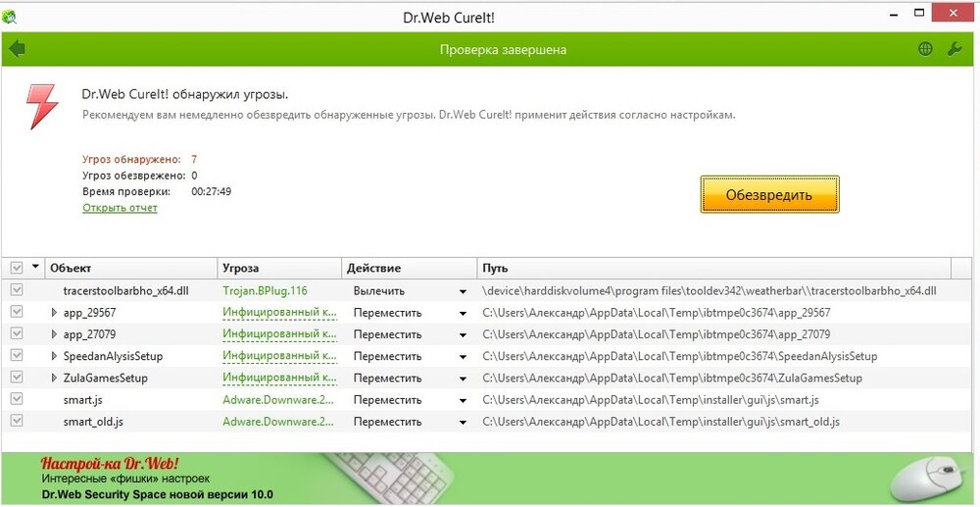980x507 pixels.
Task: Open action dropdown for ZulaGamesSetup
Action: click(x=463, y=380)
